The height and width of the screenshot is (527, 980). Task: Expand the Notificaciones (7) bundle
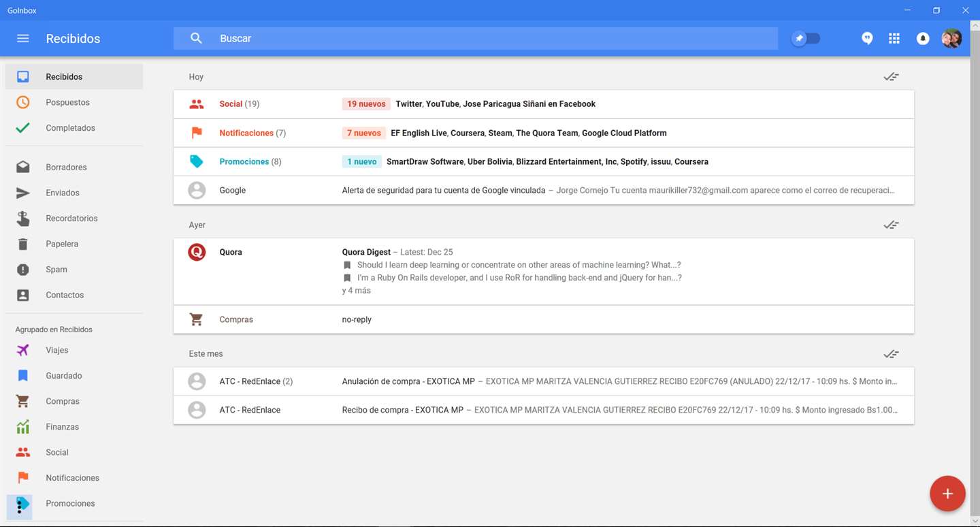coord(544,133)
